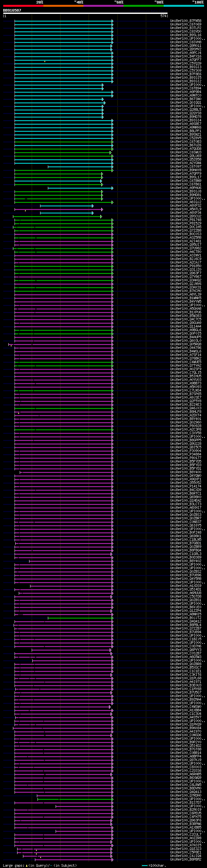The height and width of the screenshot is (868, 207).
Task: Select hit label UniRef100_A9PCJ4
Action: pos(186,53)
